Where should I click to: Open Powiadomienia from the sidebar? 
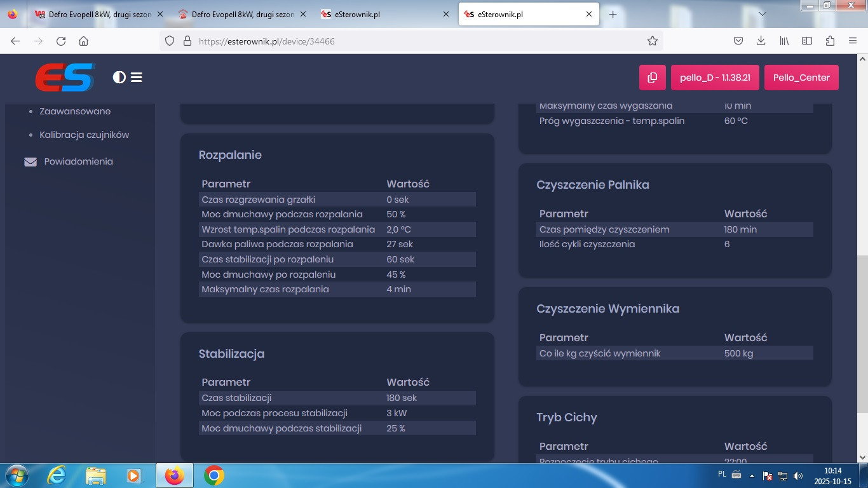pyautogui.click(x=78, y=161)
